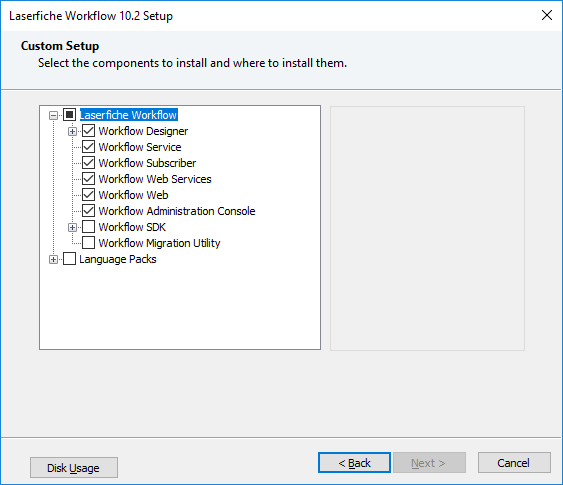Enable the Language Packs checkbox
Viewport: 563px width, 485px height.
point(69,259)
